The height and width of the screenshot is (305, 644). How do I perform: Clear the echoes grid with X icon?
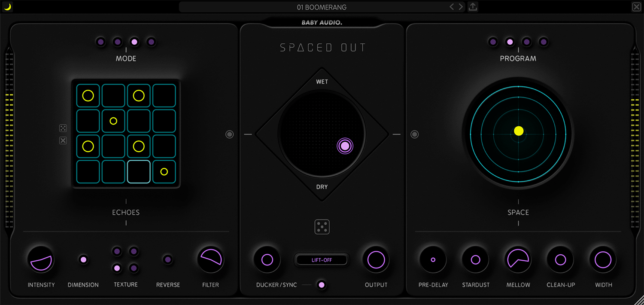(x=63, y=140)
